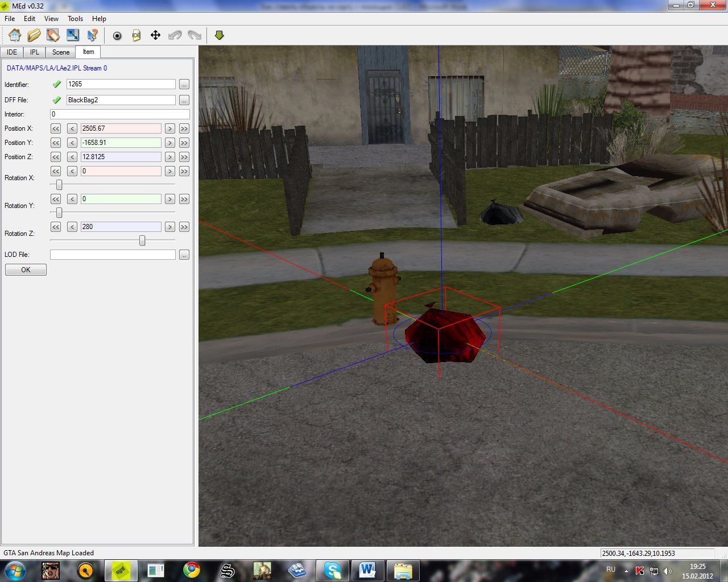Click the Identifier field showing 1265
This screenshot has height=582, width=728.
click(x=121, y=84)
